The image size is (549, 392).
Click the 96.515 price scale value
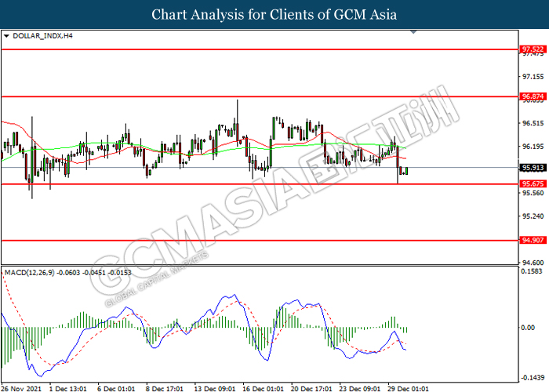pos(533,123)
